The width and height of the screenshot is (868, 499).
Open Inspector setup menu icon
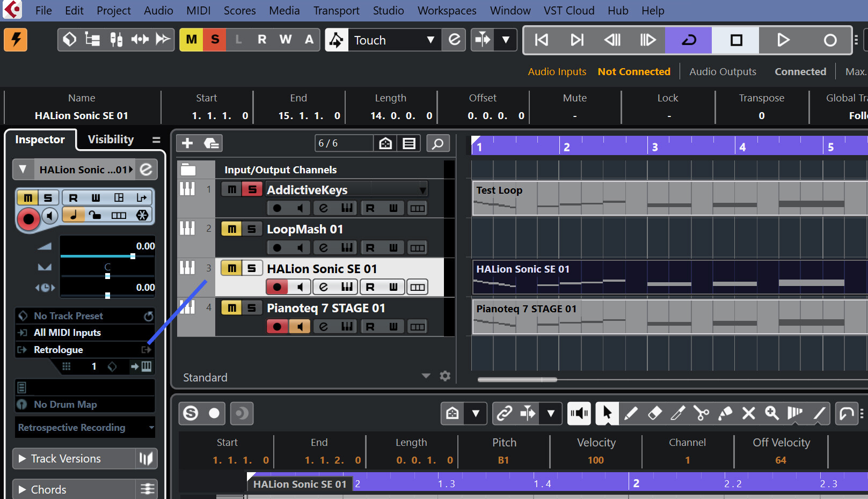pos(156,140)
